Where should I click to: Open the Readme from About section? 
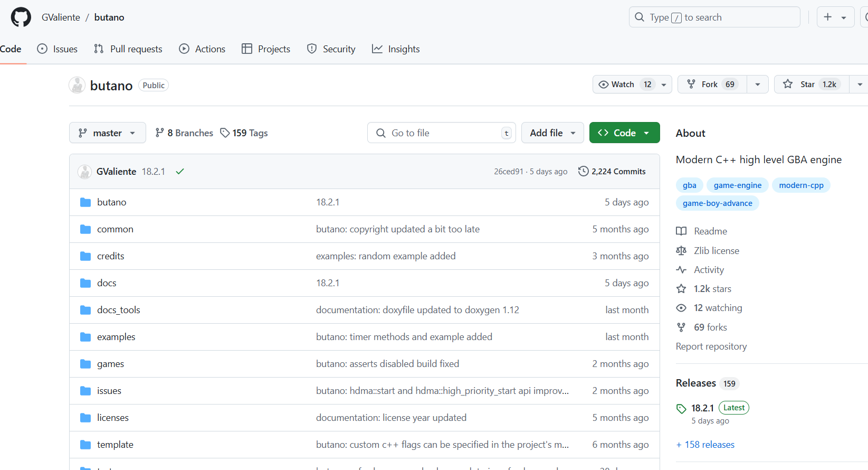(x=710, y=231)
